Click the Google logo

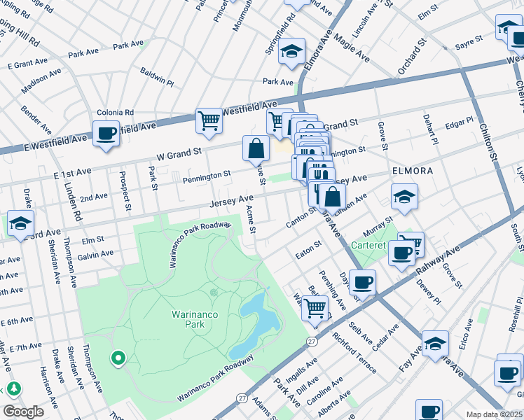(x=23, y=412)
